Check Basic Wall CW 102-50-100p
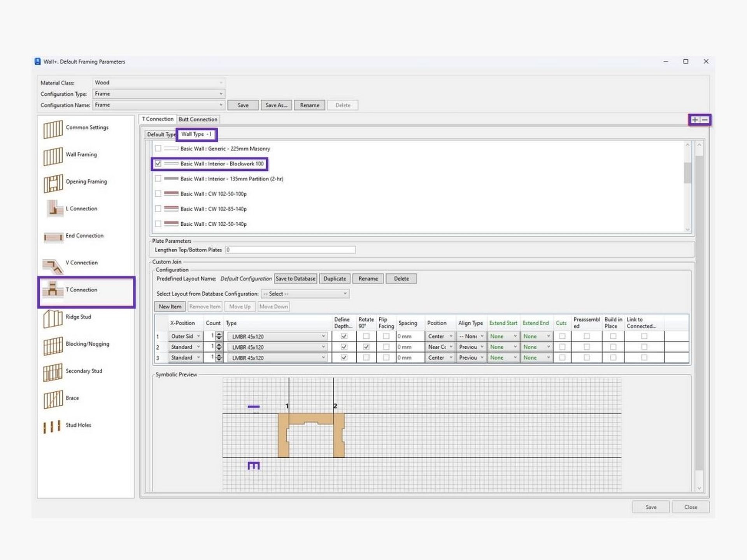Screen dimensions: 747x560 click(158, 193)
